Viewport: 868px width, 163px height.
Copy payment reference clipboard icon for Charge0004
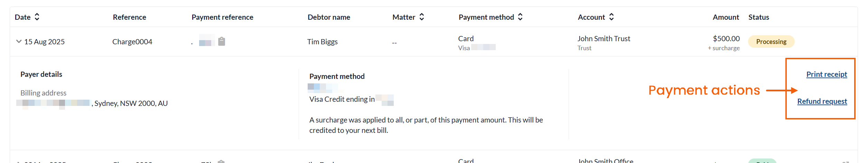(x=222, y=42)
